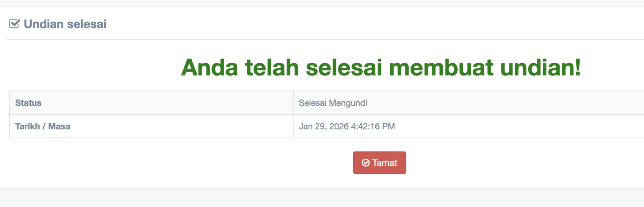This screenshot has width=644, height=207.
Task: Click the green word "selesai" in heading
Action: 344,68
